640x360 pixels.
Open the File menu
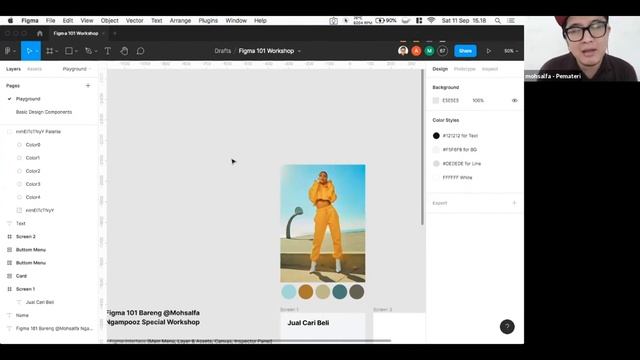pos(51,20)
